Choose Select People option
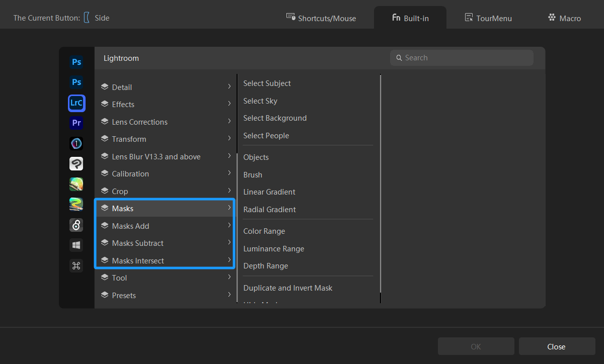 tap(266, 135)
